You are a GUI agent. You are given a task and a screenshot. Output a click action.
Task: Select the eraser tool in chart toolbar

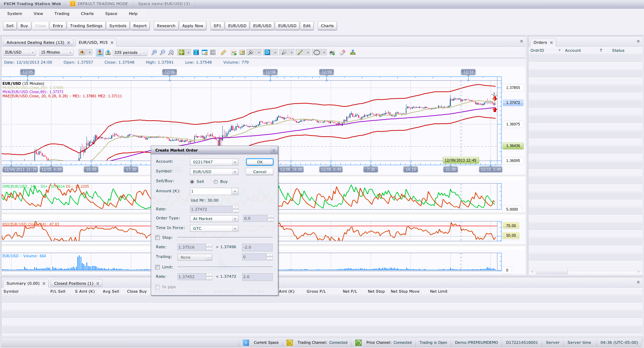pos(342,52)
